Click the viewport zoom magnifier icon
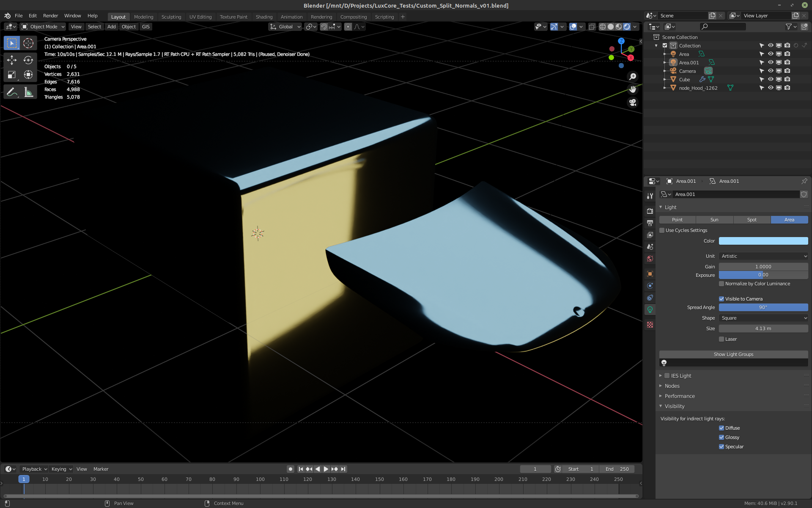Screen dimensions: 812x508 pyautogui.click(x=633, y=77)
